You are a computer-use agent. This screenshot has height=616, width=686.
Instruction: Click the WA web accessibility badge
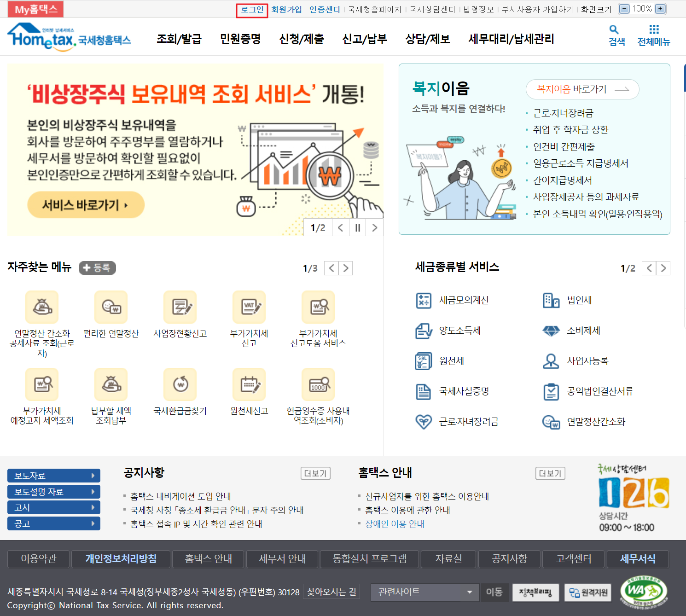point(644,592)
